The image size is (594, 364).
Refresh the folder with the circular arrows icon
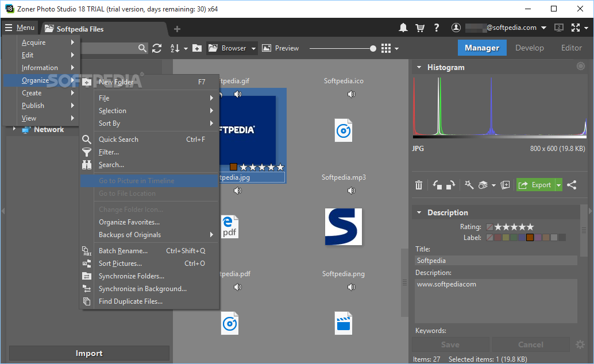(x=157, y=48)
